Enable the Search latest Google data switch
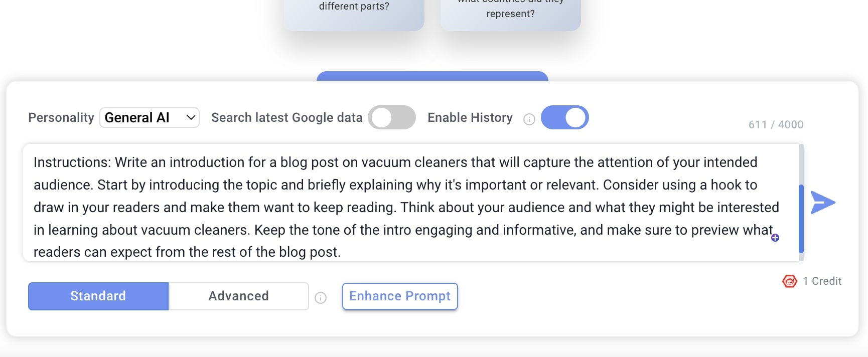 (391, 118)
